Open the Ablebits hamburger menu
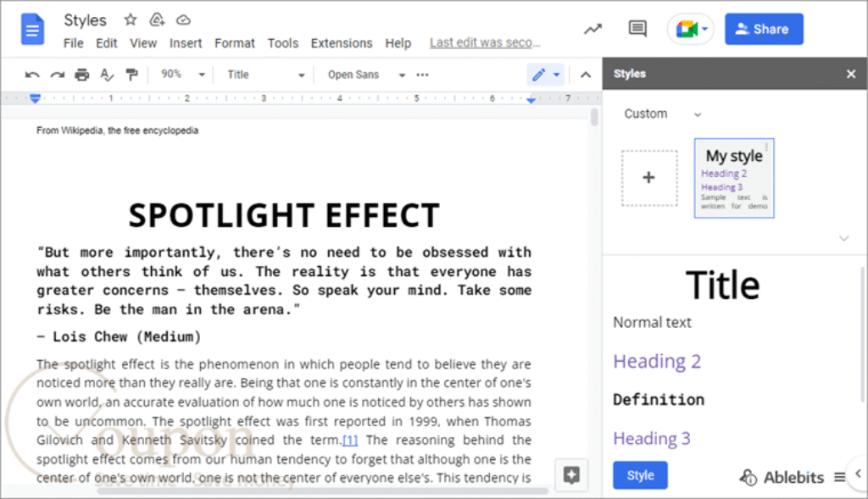 coord(839,477)
